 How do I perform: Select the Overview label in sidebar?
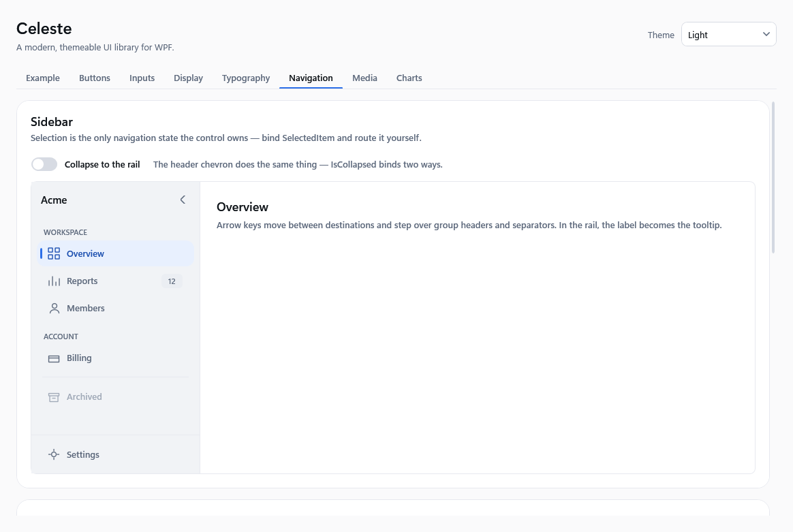(85, 254)
